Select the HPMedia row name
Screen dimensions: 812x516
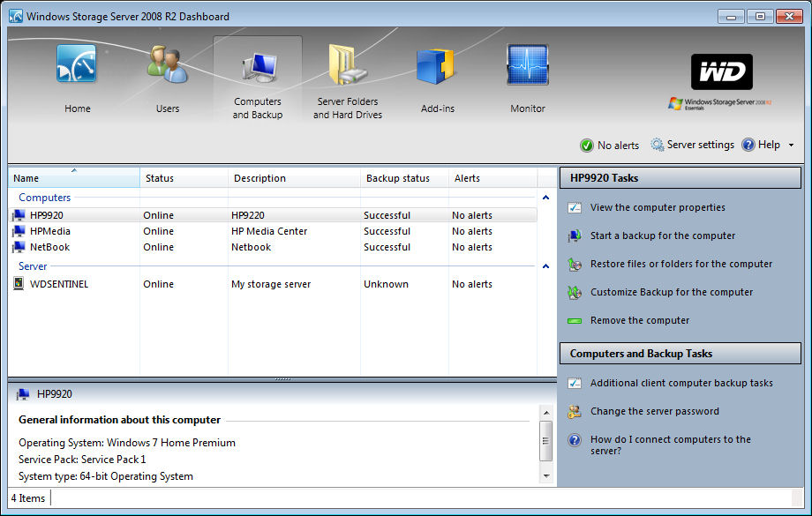point(50,231)
